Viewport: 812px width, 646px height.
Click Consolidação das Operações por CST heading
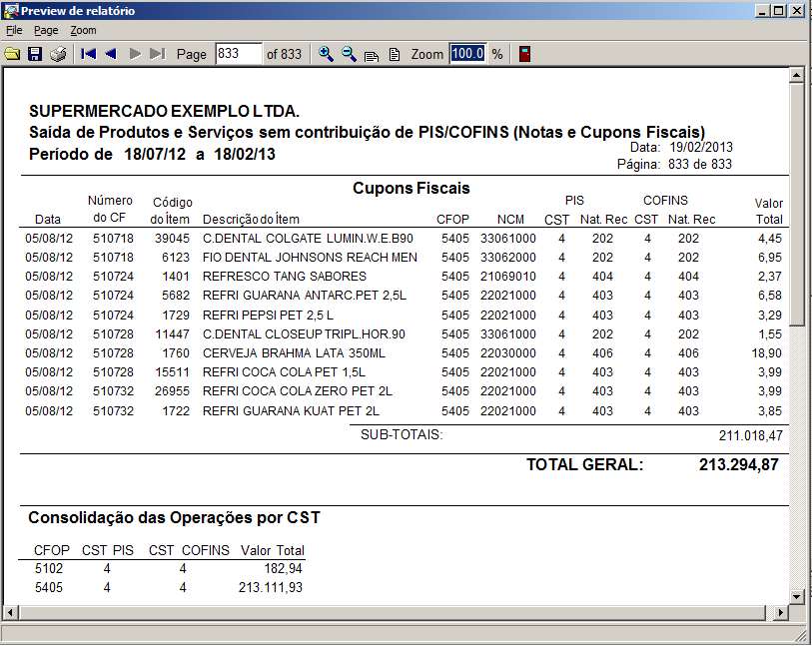click(174, 517)
